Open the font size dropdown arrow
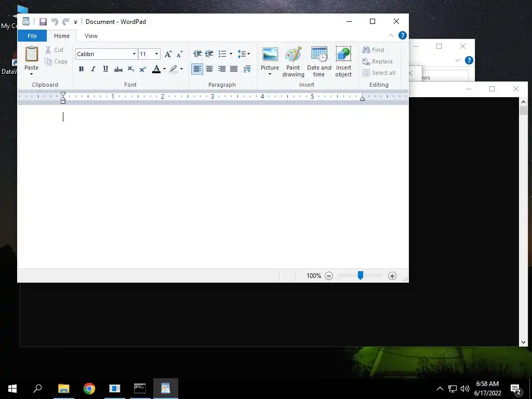532x399 pixels. (156, 54)
